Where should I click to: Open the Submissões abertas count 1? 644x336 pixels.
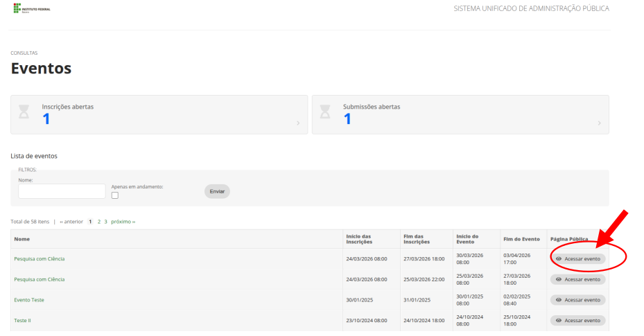(x=347, y=119)
